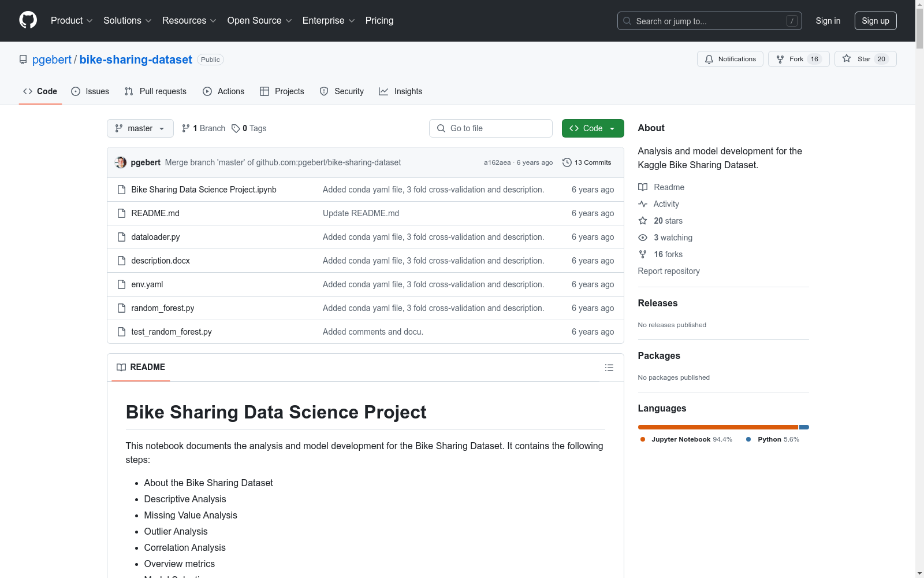This screenshot has height=578, width=924.
Task: Open the green Code dropdown
Action: 593,128
